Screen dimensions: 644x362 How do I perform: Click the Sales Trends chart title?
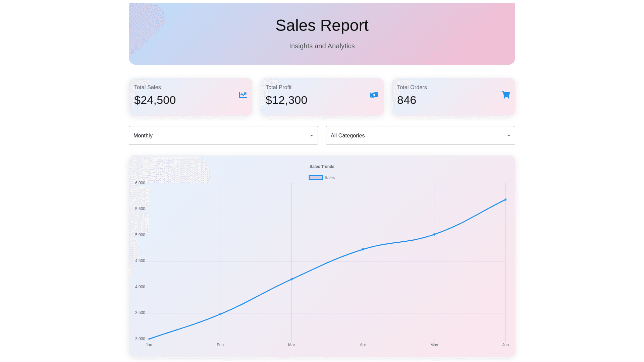coord(322,167)
